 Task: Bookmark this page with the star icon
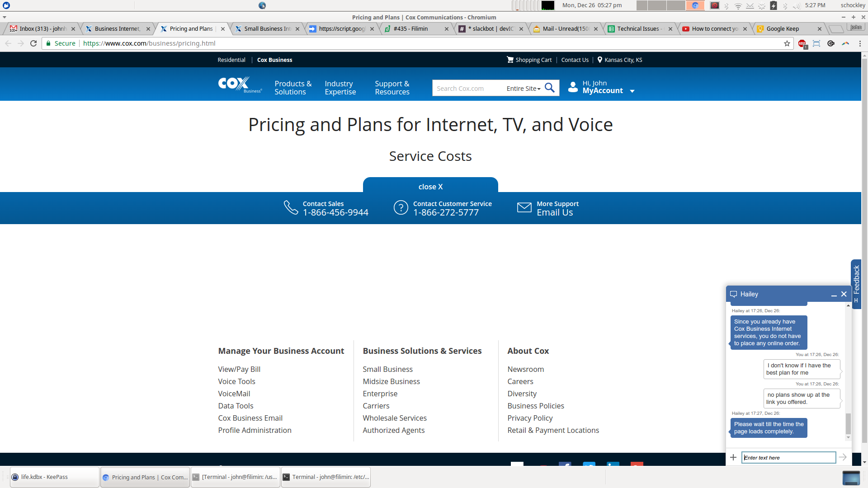(787, 43)
